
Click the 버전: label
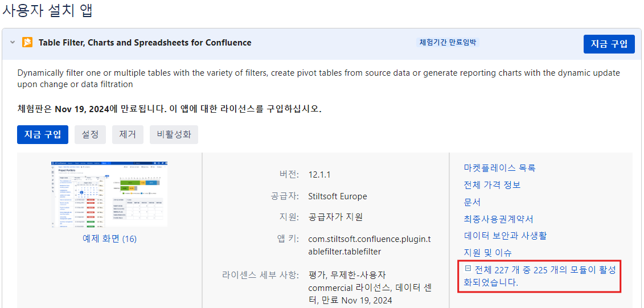point(289,175)
